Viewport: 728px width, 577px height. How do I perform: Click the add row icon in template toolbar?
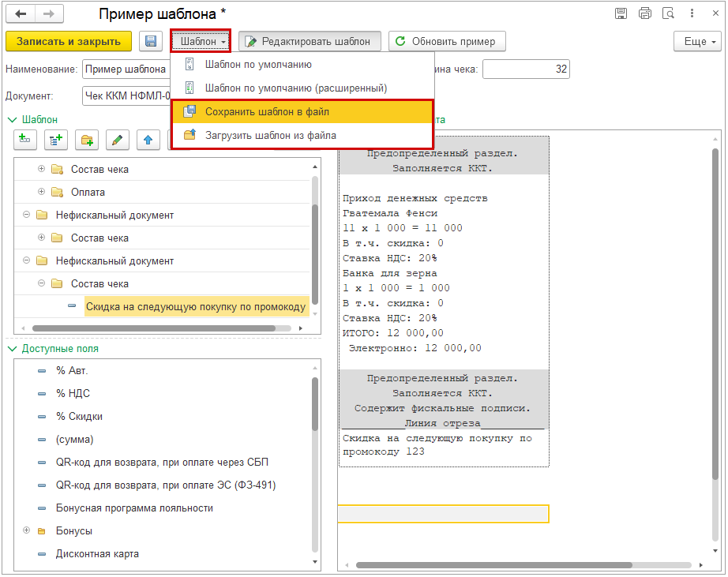(x=25, y=139)
